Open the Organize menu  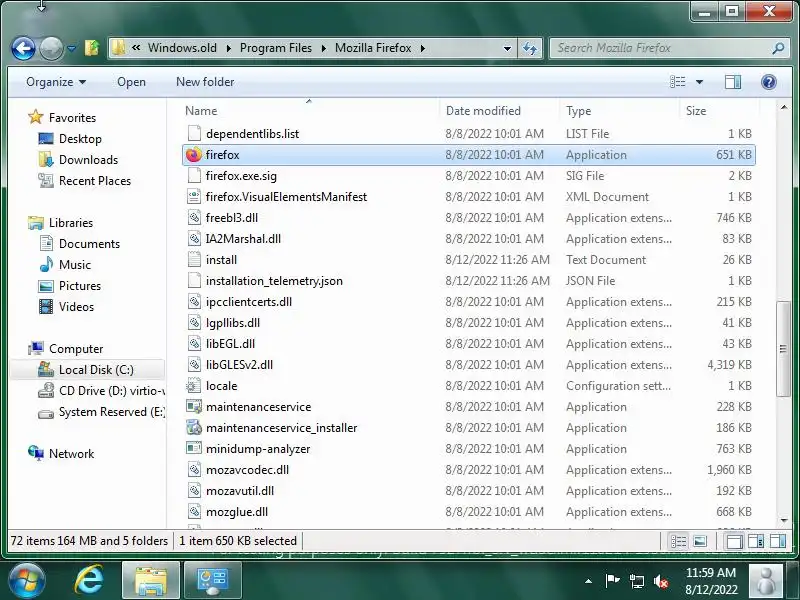click(x=56, y=82)
